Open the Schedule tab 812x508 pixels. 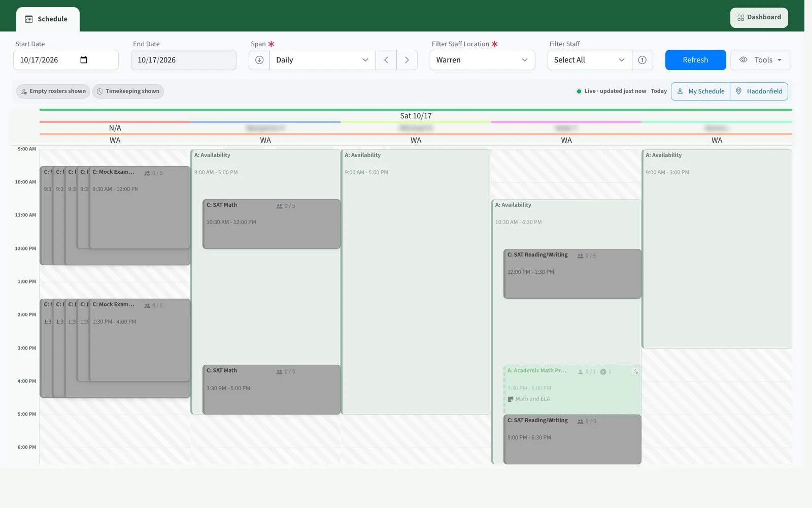[x=48, y=19]
